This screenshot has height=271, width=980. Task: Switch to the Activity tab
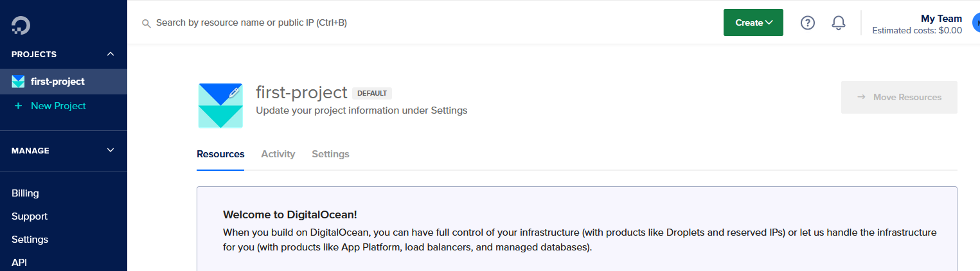278,154
